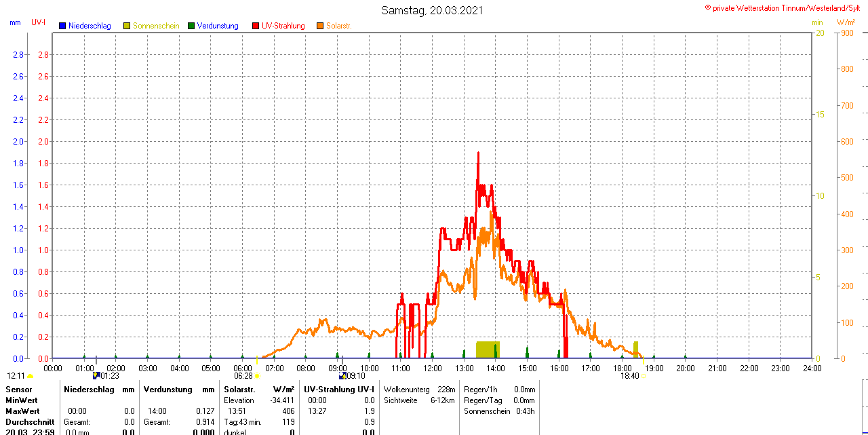Image resolution: width=868 pixels, height=435 pixels.
Task: Click the Wolkenunterg 228m reading
Action: pyautogui.click(x=419, y=390)
